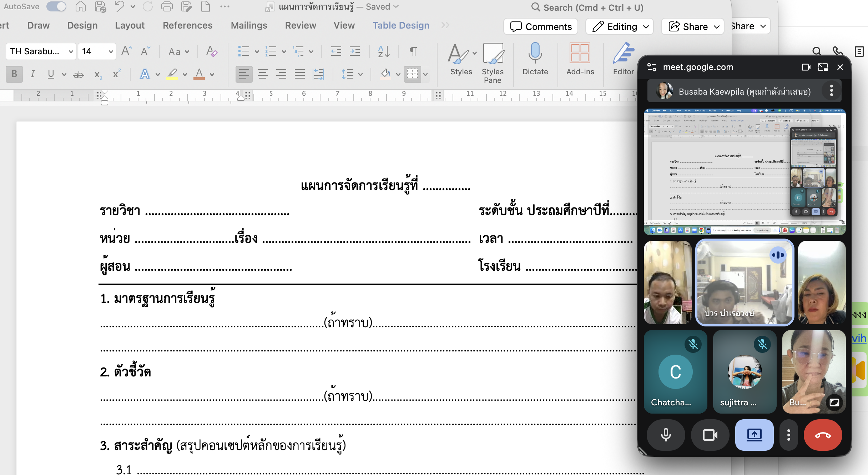Click the Undo arrow icon

pyautogui.click(x=119, y=7)
